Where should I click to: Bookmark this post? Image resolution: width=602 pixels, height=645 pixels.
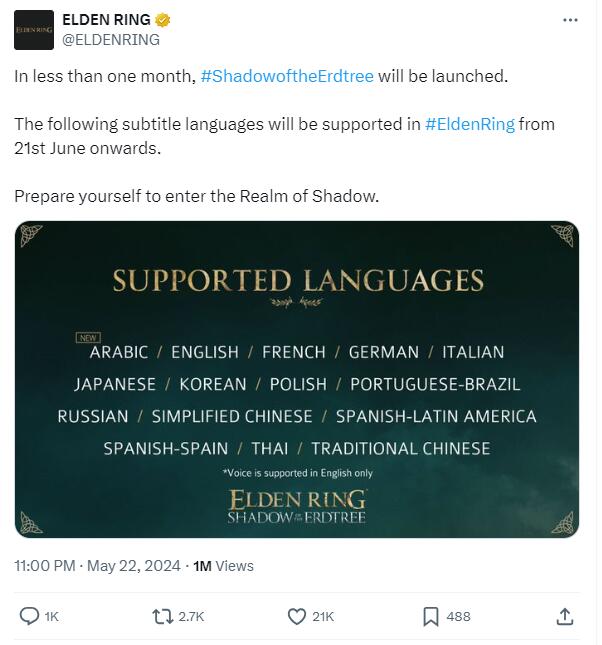pyautogui.click(x=431, y=617)
